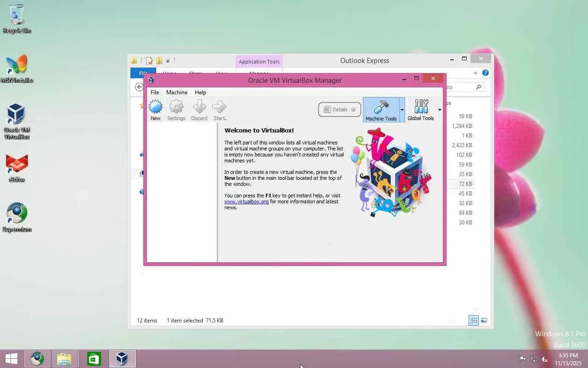Open the Windows Store taskbar icon
Viewport: 588px width, 368px height.
pos(94,359)
